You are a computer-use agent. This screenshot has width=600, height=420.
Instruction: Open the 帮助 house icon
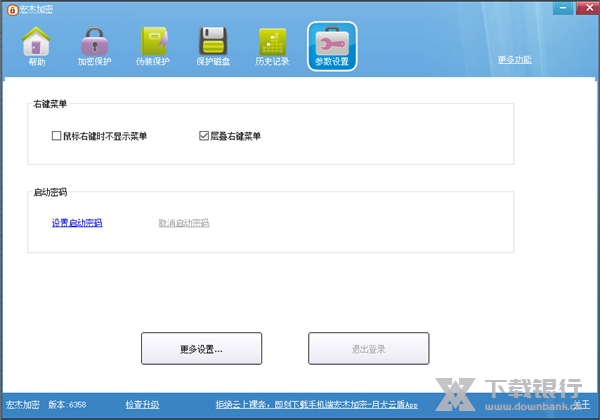36,46
